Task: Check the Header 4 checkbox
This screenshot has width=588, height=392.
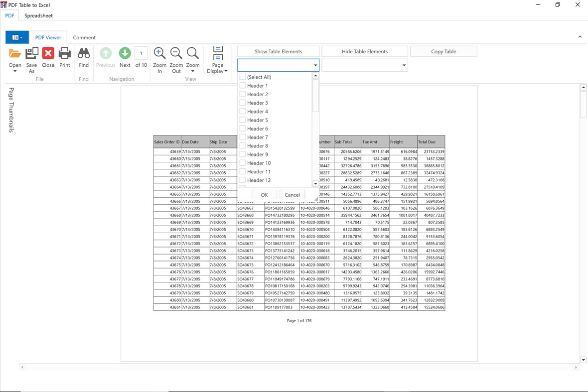Action: coord(243,111)
